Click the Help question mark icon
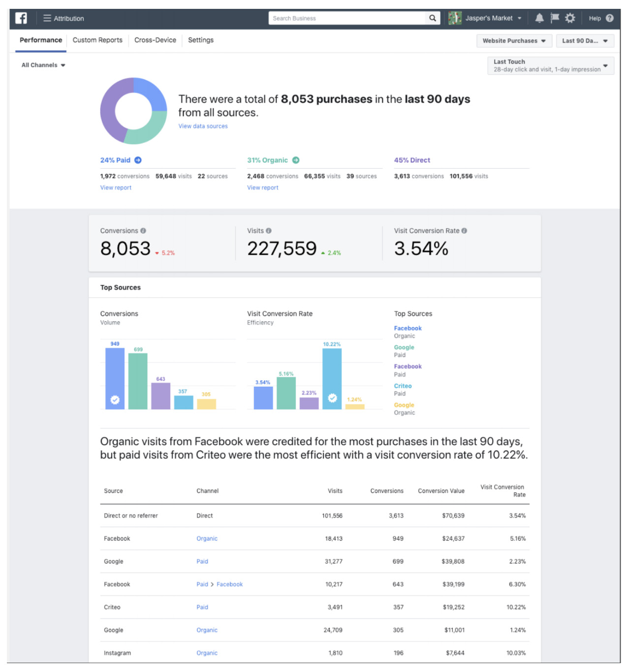 tap(610, 18)
